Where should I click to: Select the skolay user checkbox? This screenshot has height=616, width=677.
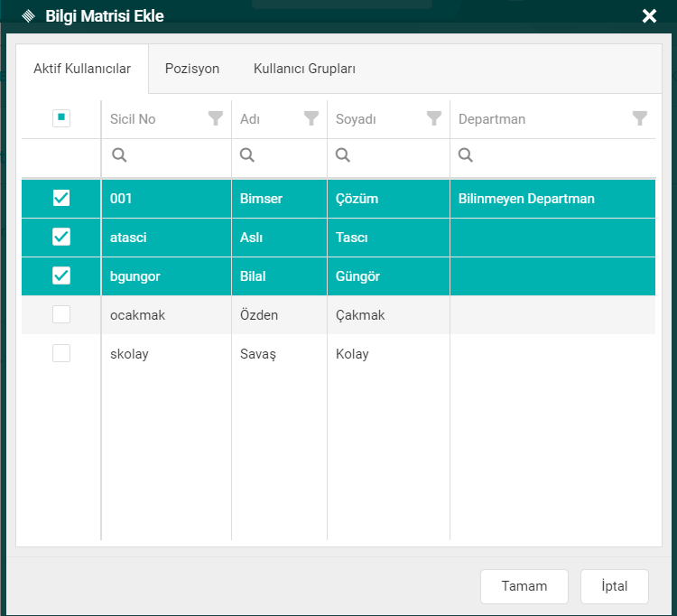61,354
